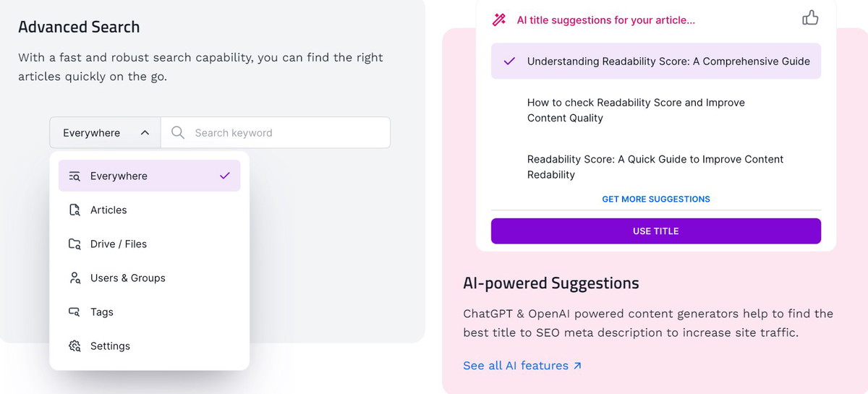Click the Tags search icon
This screenshot has height=394, width=868.
pyautogui.click(x=75, y=312)
